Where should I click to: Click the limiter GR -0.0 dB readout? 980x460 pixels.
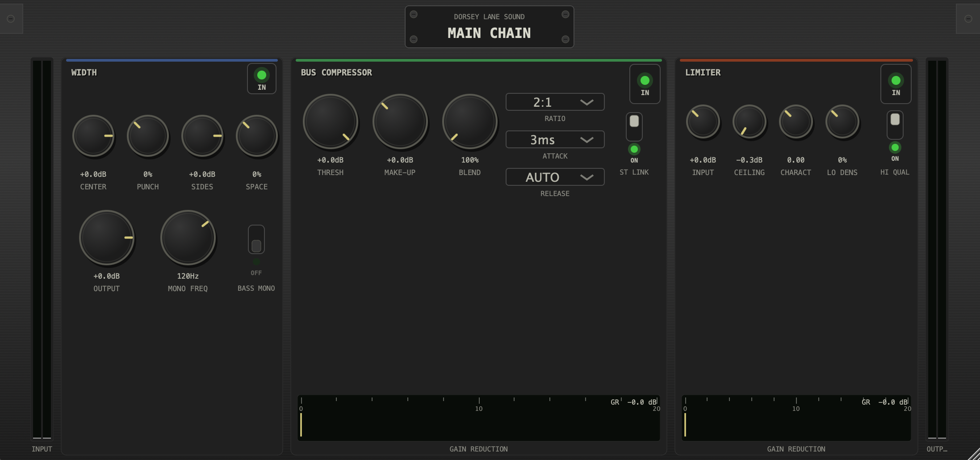coord(885,402)
